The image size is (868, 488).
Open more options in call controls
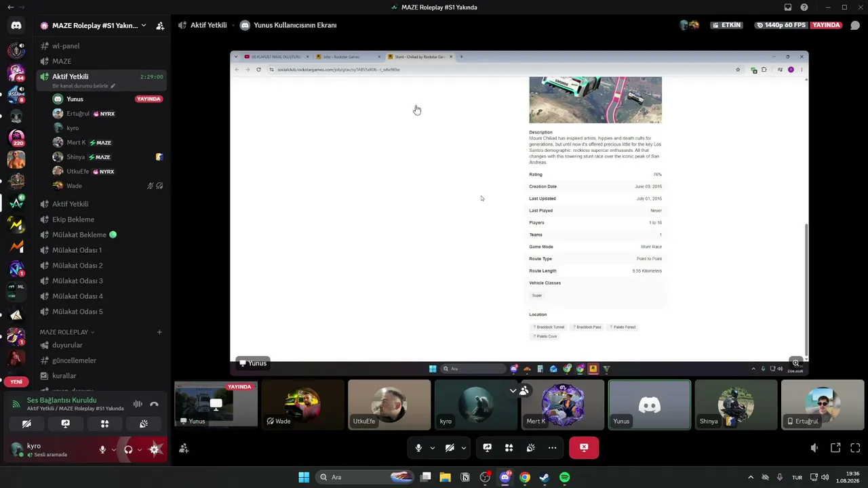(x=552, y=448)
